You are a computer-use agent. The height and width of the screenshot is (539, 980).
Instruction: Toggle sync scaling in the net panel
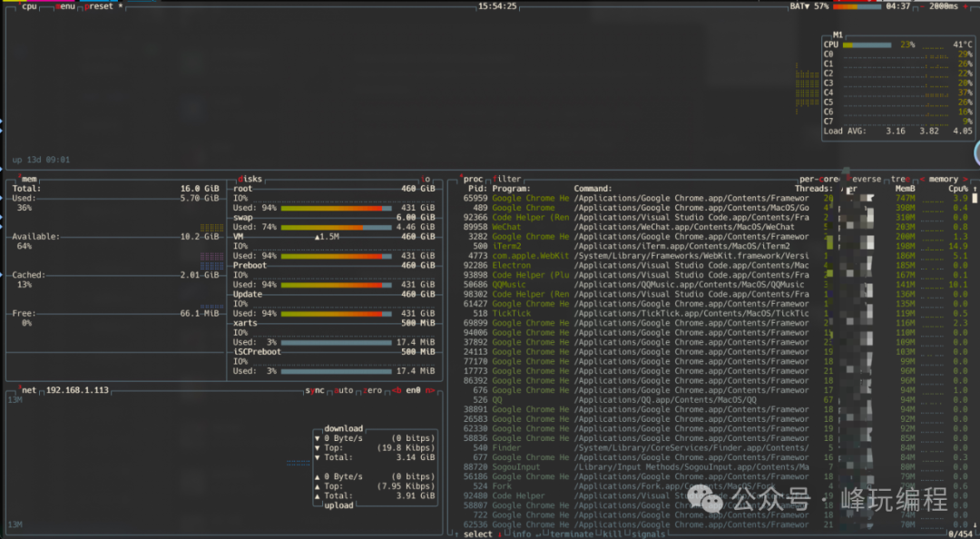[315, 390]
